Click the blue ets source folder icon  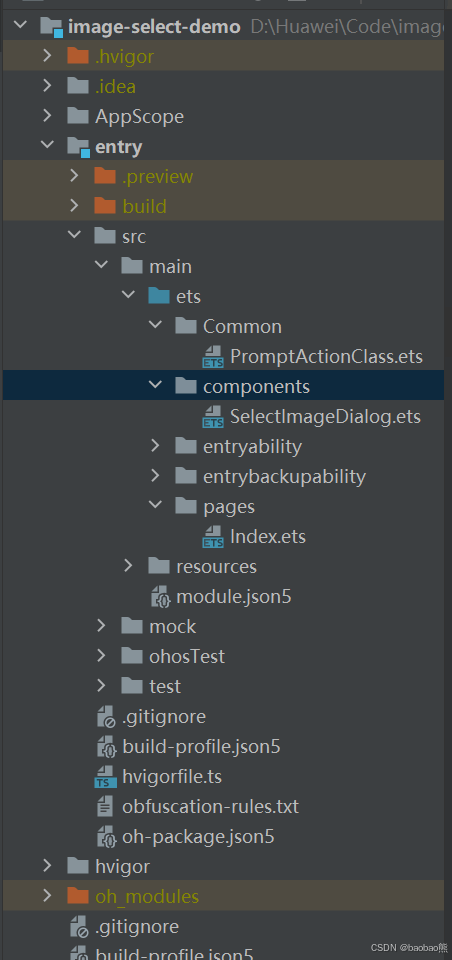pyautogui.click(x=159, y=296)
